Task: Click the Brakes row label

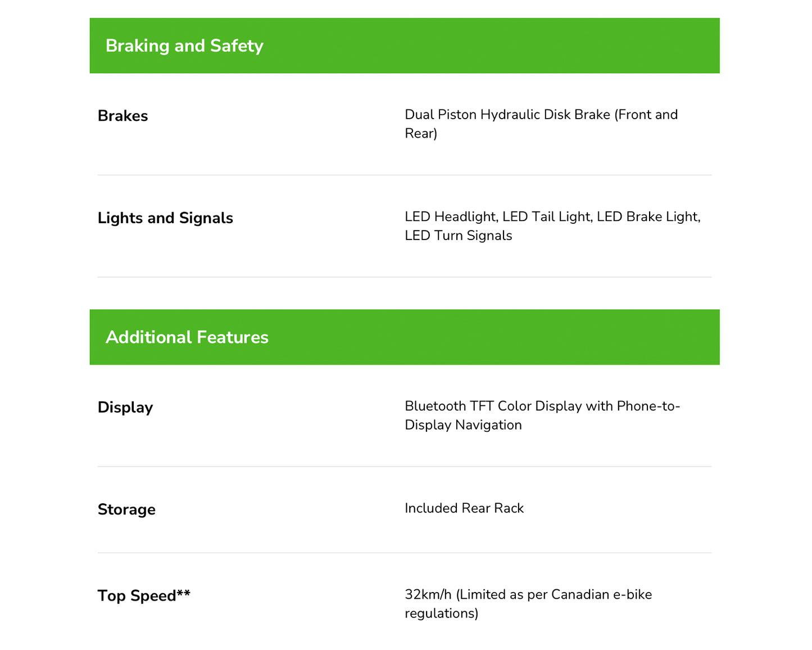Action: [x=123, y=116]
